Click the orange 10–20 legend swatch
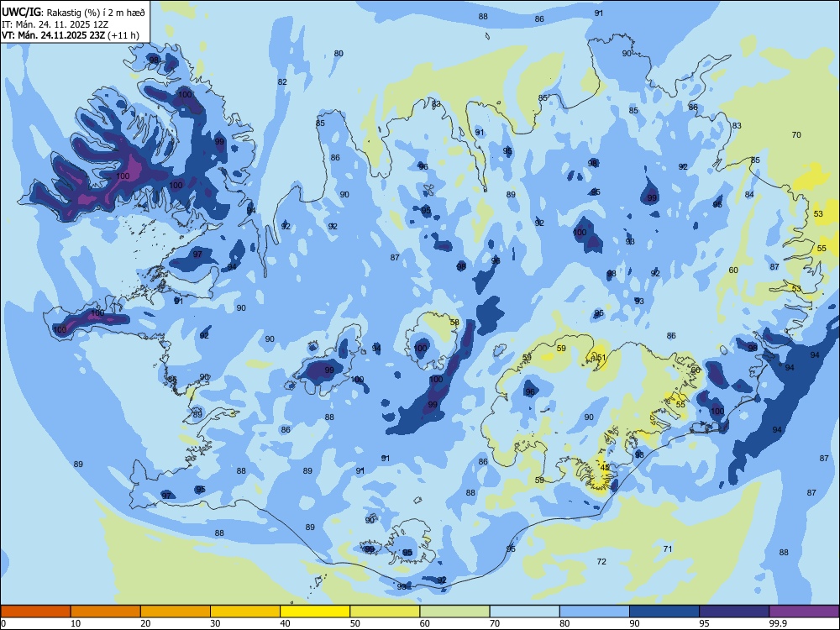 pos(106,612)
